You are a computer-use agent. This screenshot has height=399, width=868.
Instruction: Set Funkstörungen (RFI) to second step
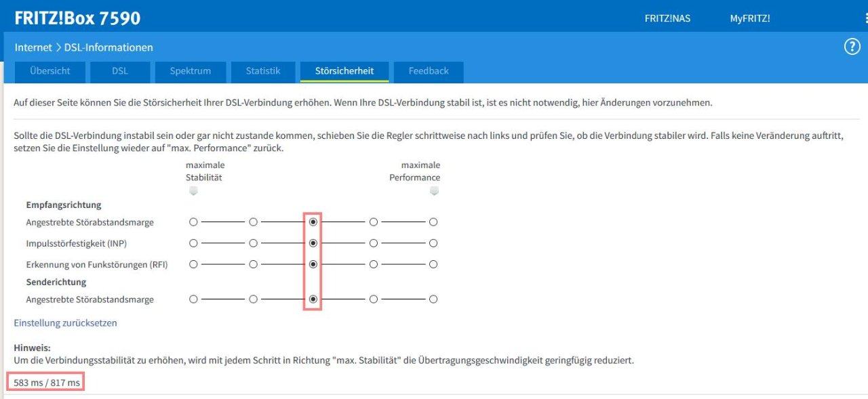[x=253, y=264]
